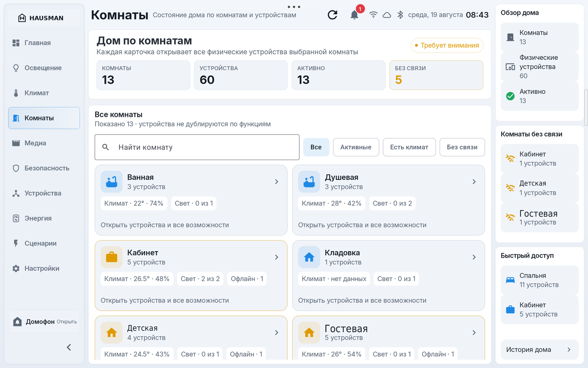588x368 pixels.
Task: Click the Найти комнату search field
Action: (197, 147)
